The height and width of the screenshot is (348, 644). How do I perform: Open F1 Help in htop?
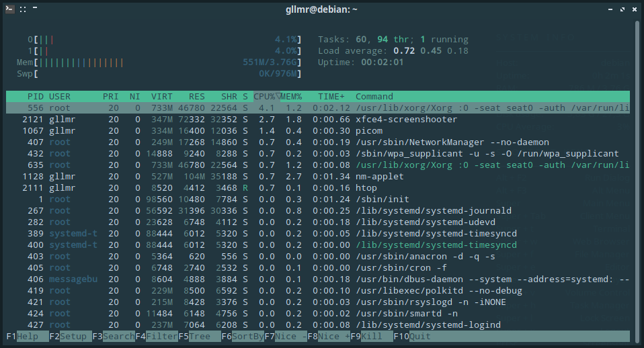[28, 337]
